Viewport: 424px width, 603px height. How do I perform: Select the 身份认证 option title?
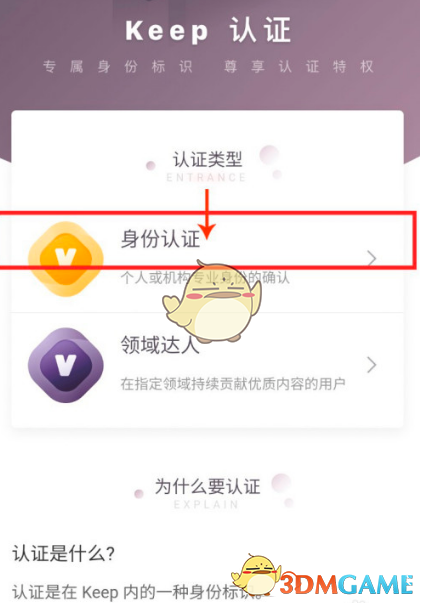click(x=161, y=239)
